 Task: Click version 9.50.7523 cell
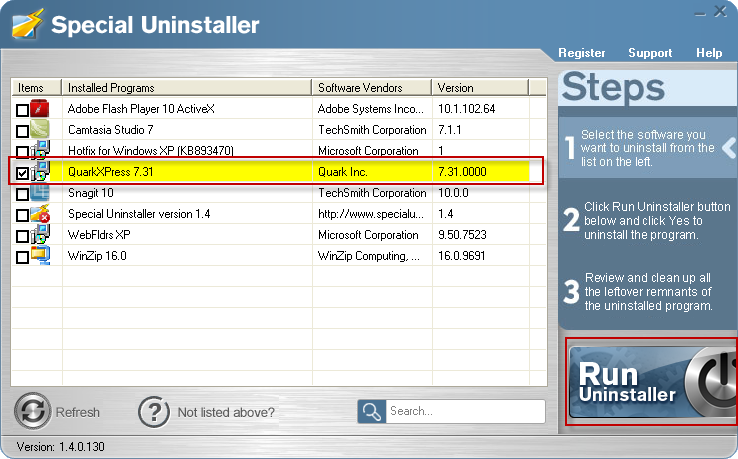(x=462, y=235)
